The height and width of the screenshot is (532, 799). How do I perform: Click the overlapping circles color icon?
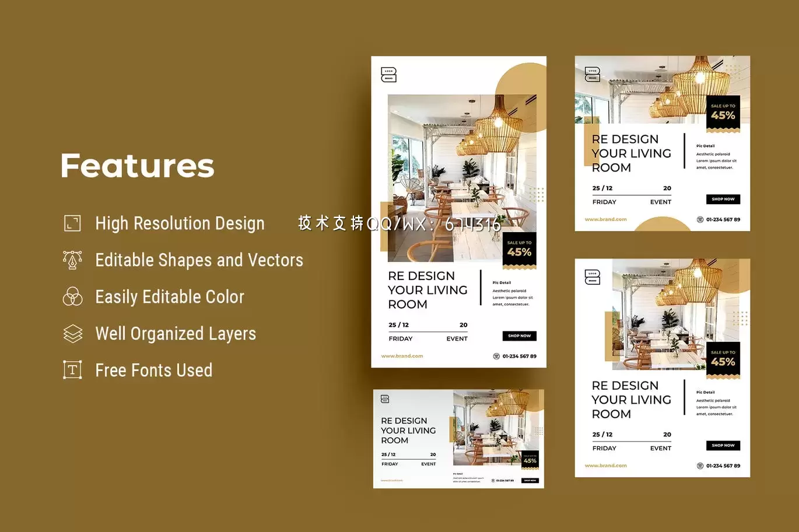click(x=72, y=296)
